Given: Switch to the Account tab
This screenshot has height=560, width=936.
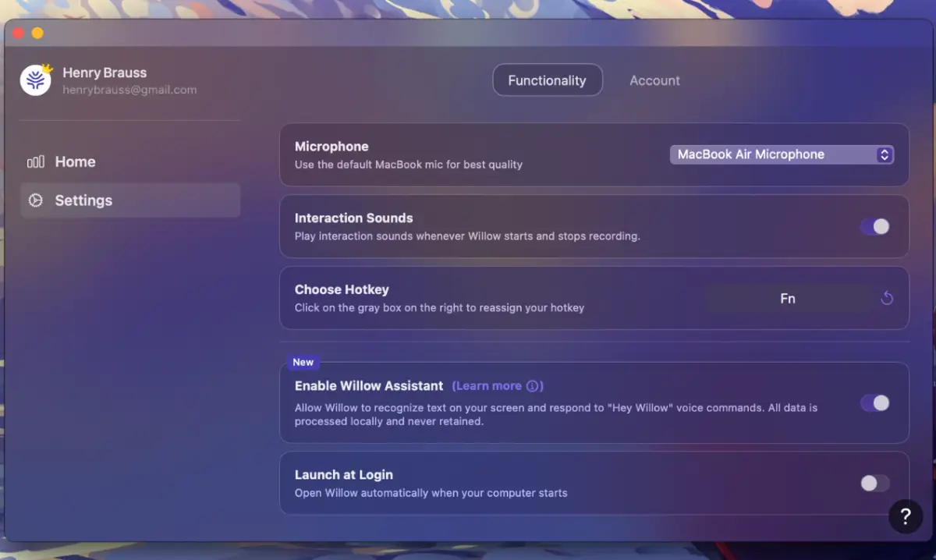Looking at the screenshot, I should pos(654,80).
